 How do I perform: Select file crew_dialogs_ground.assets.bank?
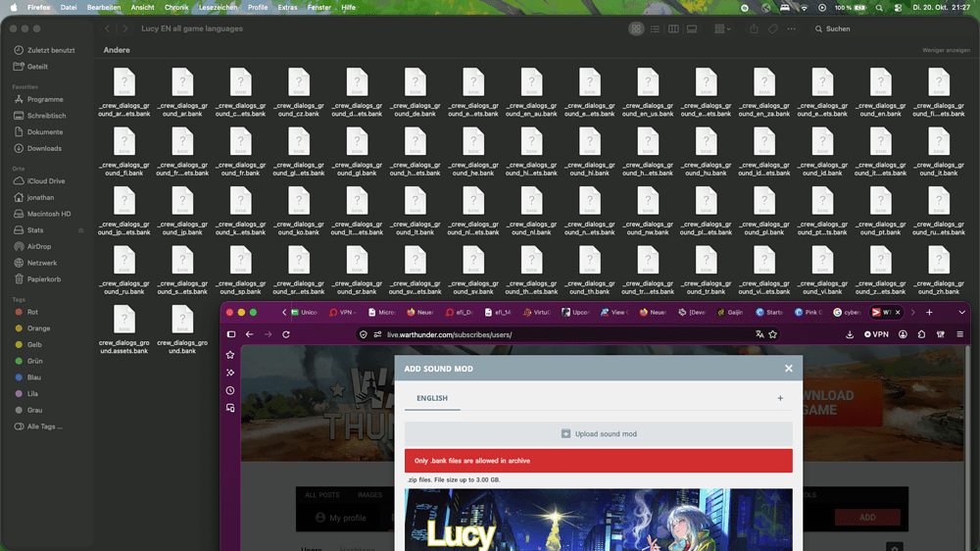pos(123,329)
